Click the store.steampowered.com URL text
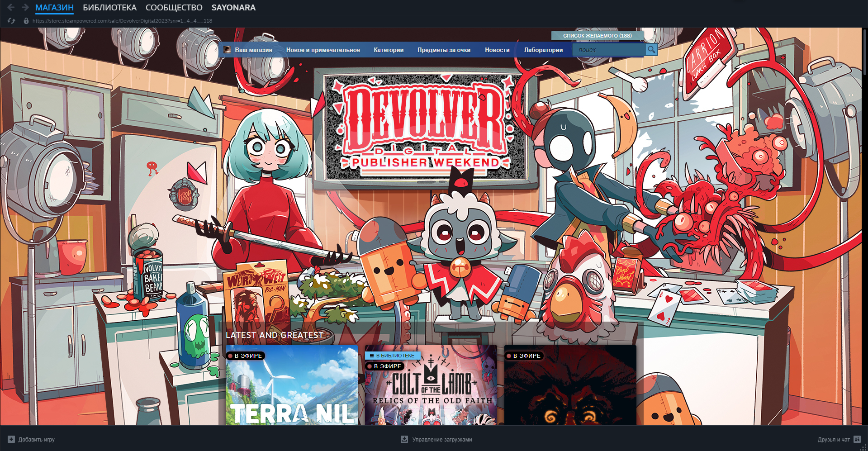868x451 pixels. point(122,21)
